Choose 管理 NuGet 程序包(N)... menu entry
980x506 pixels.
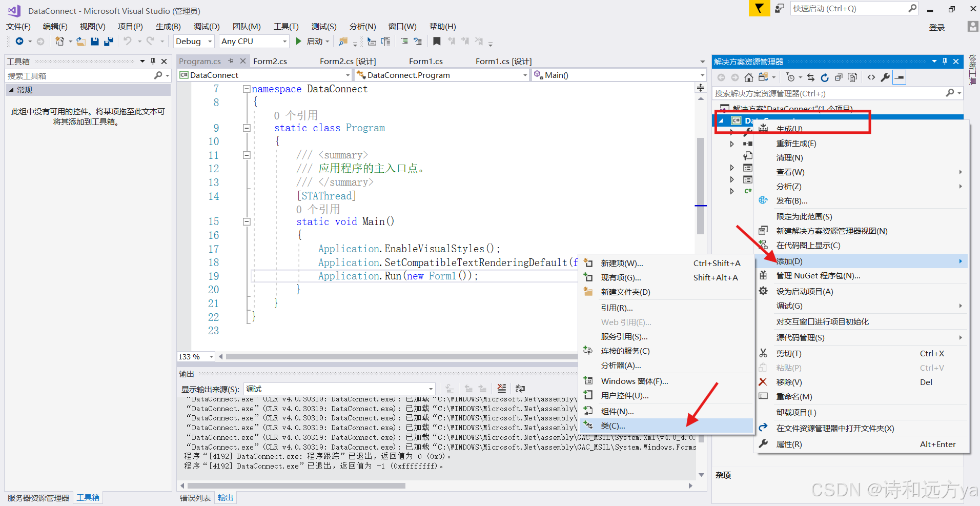coord(862,276)
